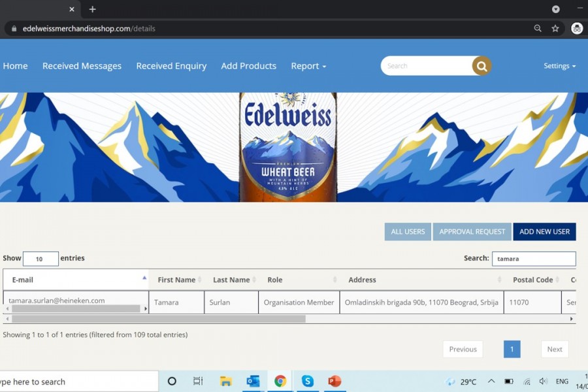The height and width of the screenshot is (392, 588).
Task: Close the current browser tab
Action: coord(72,9)
